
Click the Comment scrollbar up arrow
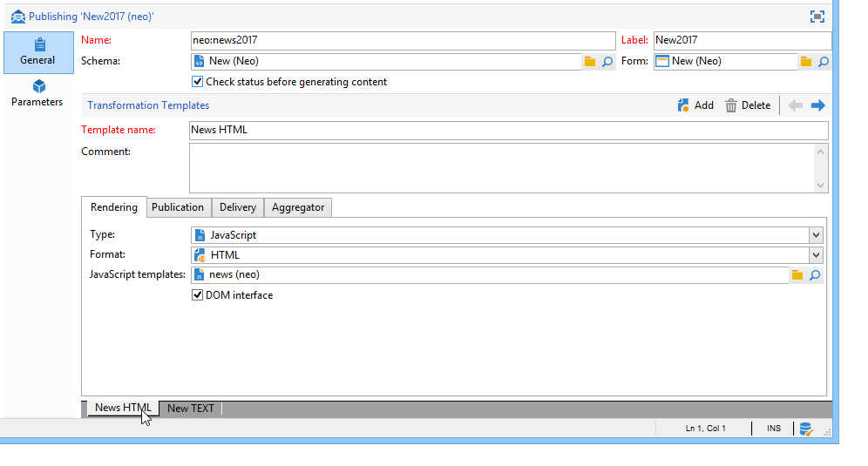point(820,152)
